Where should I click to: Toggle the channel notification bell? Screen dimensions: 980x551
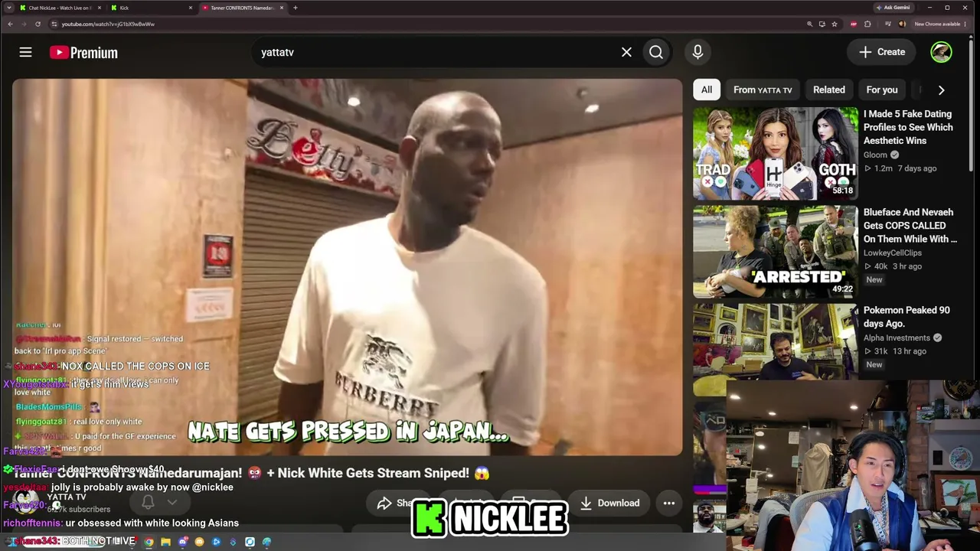[148, 502]
